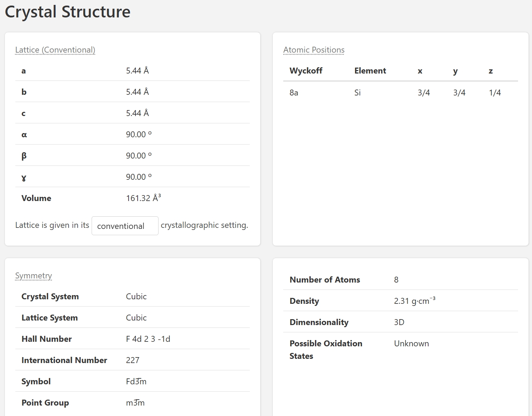532x416 pixels.
Task: Open the conventional lattice setting dropdown
Action: click(125, 226)
